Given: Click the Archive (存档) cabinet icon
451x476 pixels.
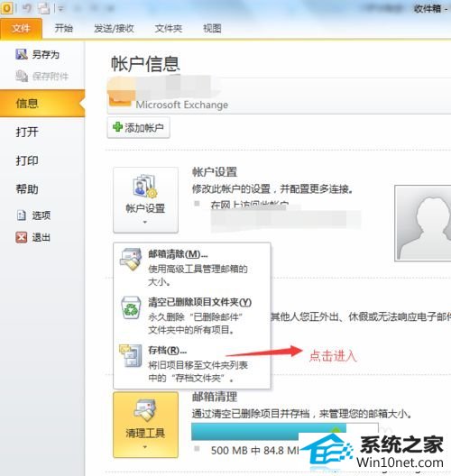Looking at the screenshot, I should (x=131, y=355).
